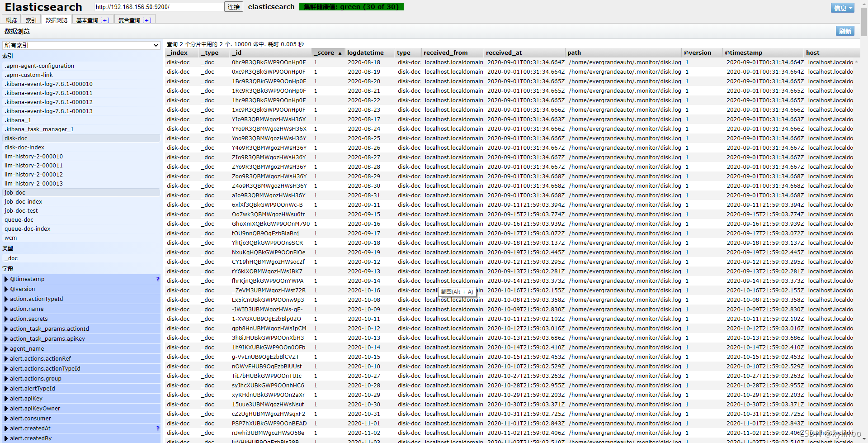The height and width of the screenshot is (443, 868).
Task: Click received_at 2020-09-15T21:59:03.774Z cell
Action: (526, 214)
